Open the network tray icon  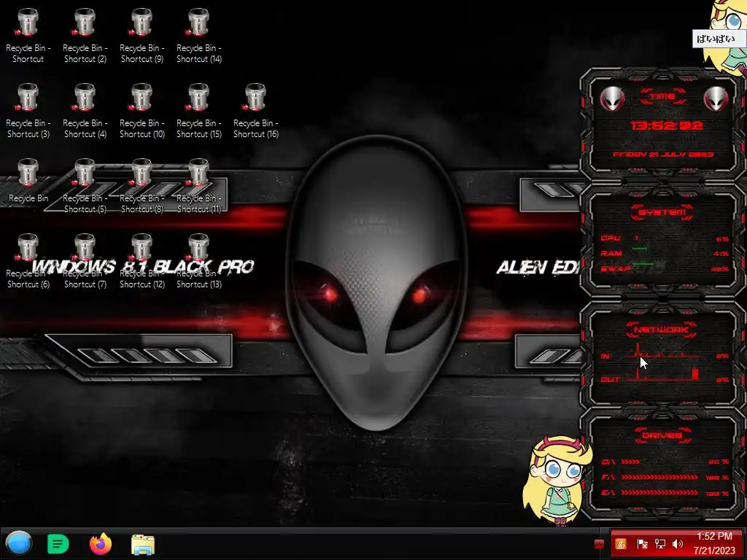click(659, 544)
